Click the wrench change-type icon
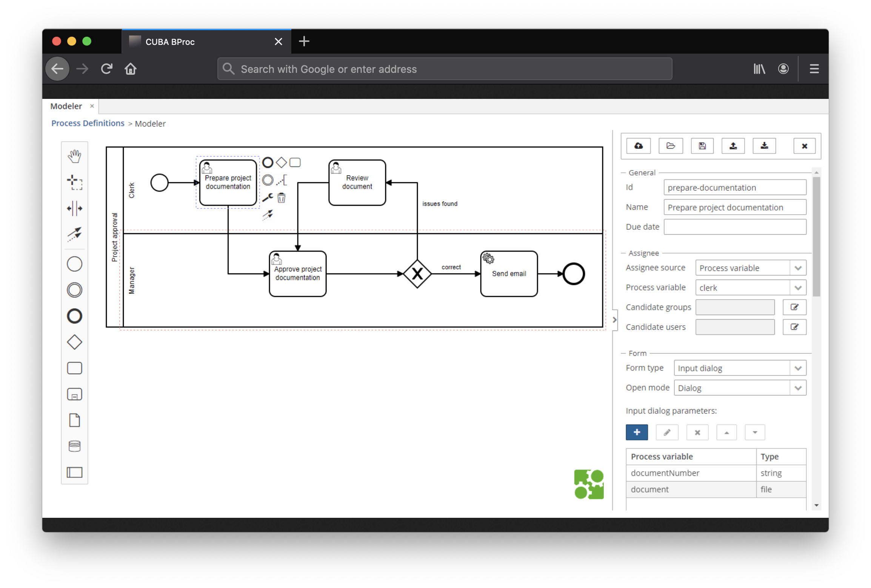The height and width of the screenshot is (588, 871). click(268, 197)
